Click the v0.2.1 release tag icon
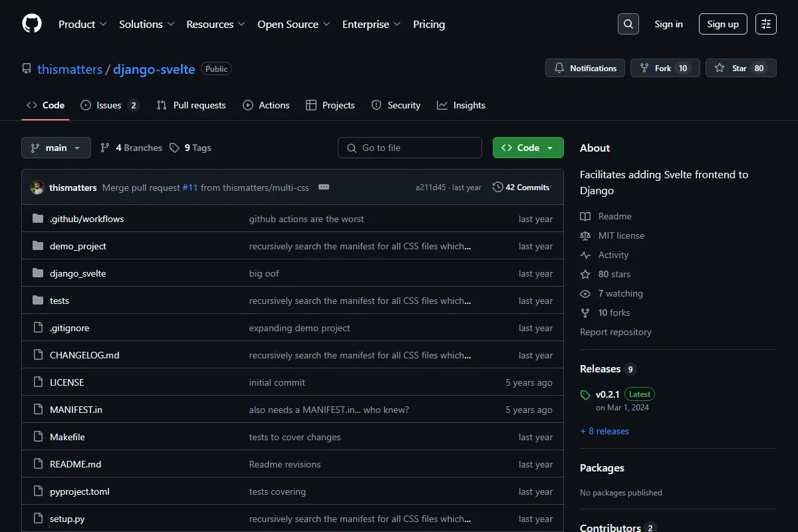Image resolution: width=798 pixels, height=532 pixels. 585,395
